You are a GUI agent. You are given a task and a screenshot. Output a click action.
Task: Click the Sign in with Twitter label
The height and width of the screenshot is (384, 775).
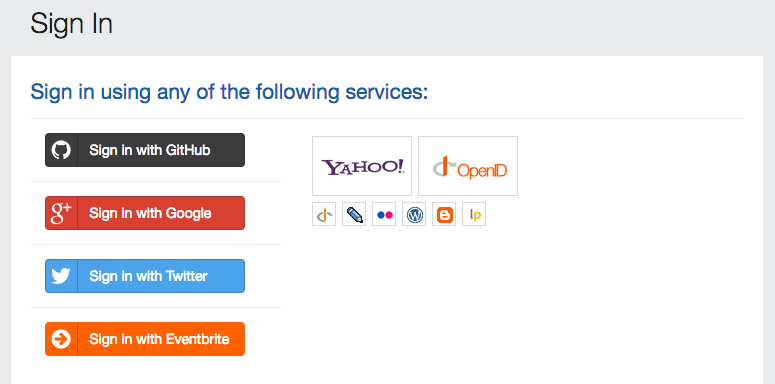pos(148,276)
